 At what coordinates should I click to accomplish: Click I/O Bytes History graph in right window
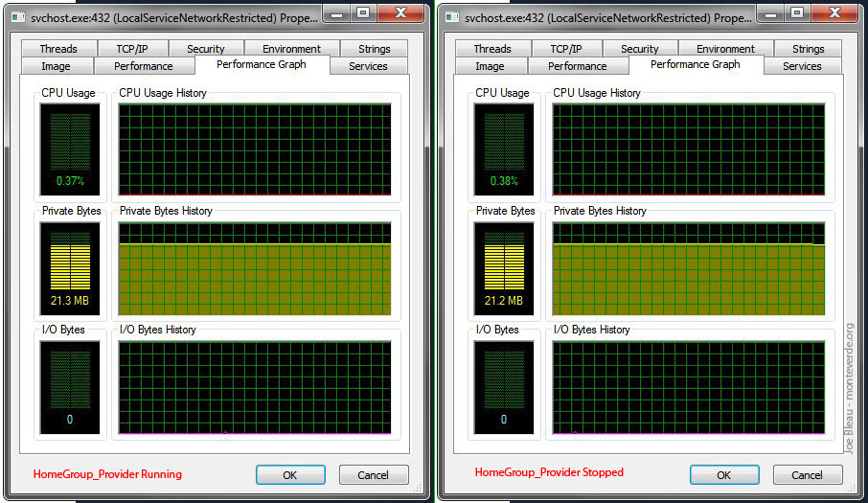point(689,387)
